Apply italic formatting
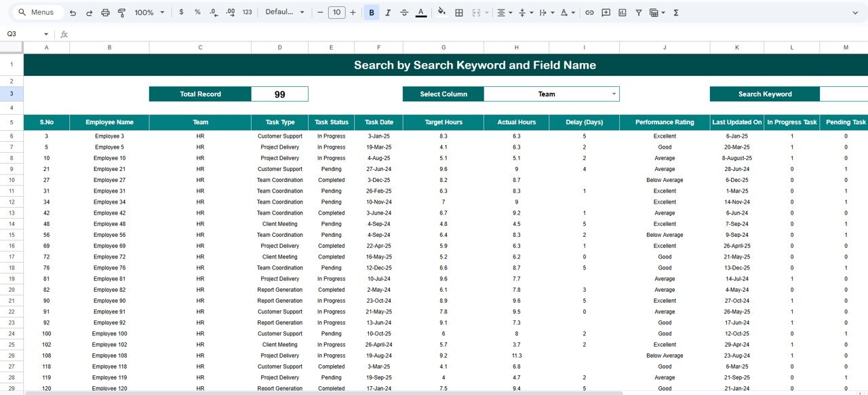 coord(387,12)
